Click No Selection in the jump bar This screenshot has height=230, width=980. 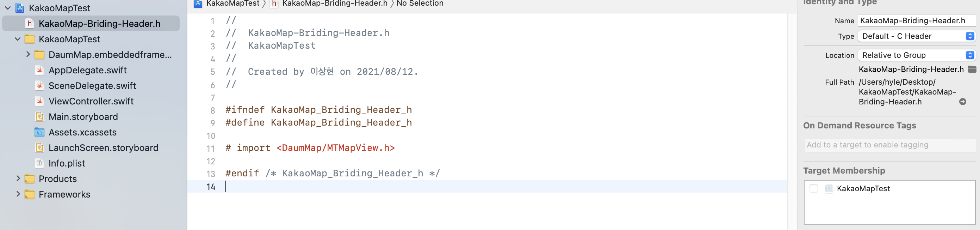pyautogui.click(x=420, y=4)
